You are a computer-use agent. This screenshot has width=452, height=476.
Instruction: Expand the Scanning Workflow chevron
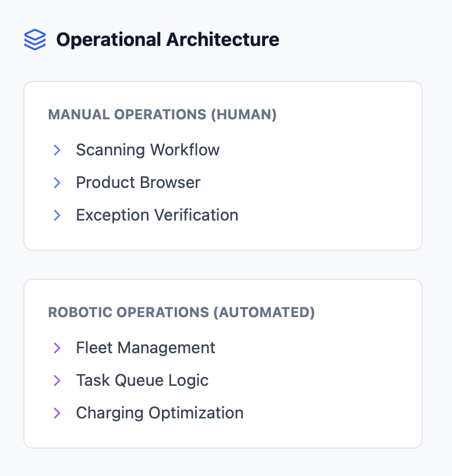(x=57, y=150)
